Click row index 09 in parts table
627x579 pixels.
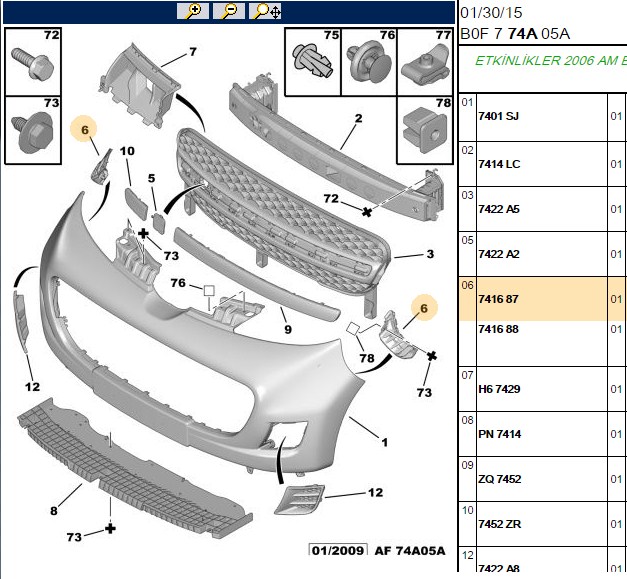[x=467, y=465]
